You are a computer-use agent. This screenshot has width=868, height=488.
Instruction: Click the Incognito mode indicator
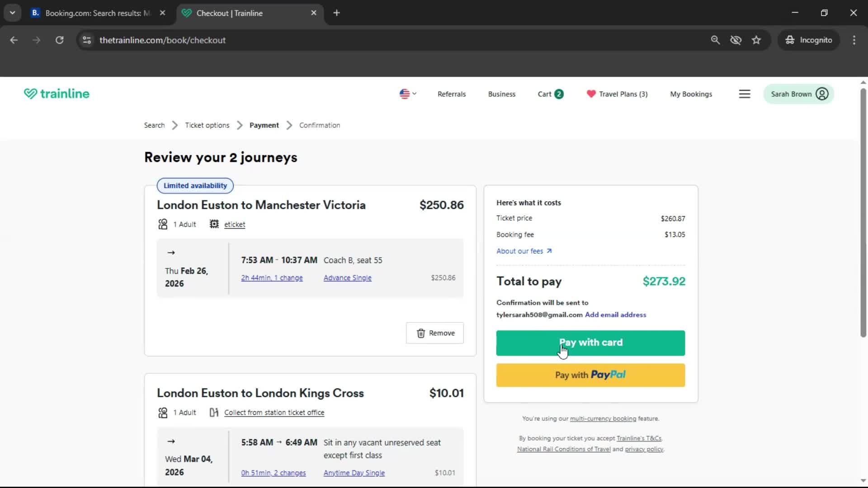click(x=809, y=40)
